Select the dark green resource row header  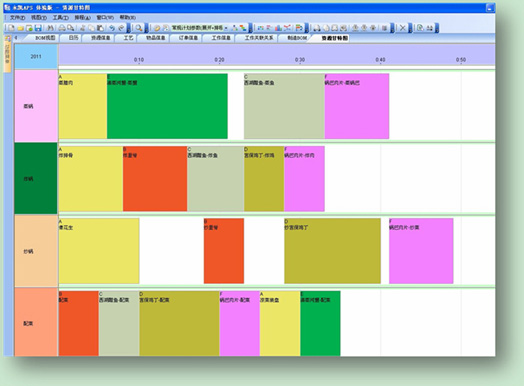(36, 178)
